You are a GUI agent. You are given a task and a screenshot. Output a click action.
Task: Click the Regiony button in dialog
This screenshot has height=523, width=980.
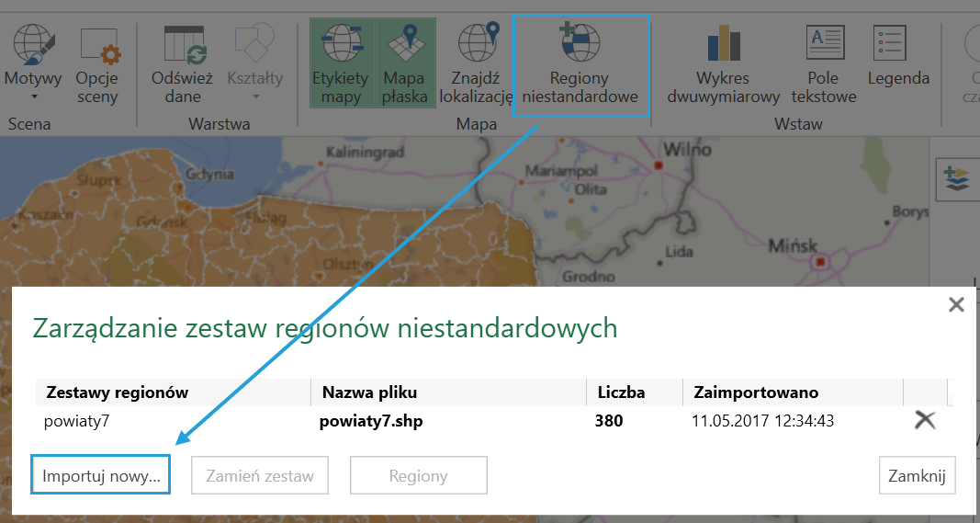[418, 475]
